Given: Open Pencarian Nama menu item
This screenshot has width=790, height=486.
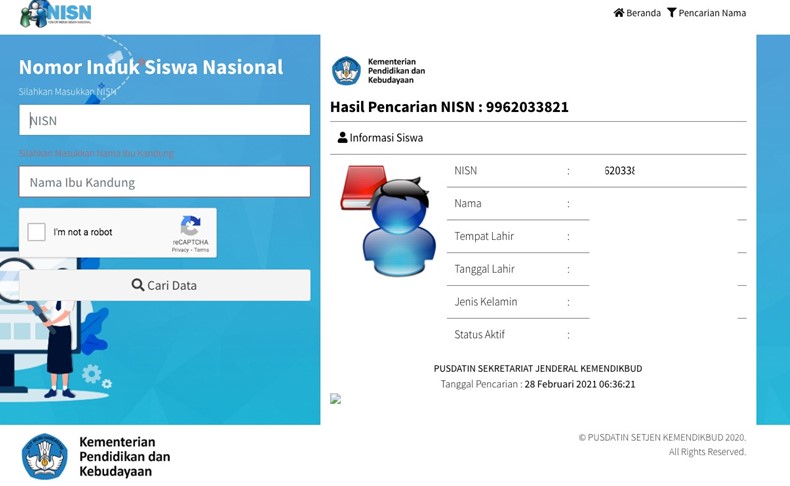Looking at the screenshot, I should click(x=706, y=13).
